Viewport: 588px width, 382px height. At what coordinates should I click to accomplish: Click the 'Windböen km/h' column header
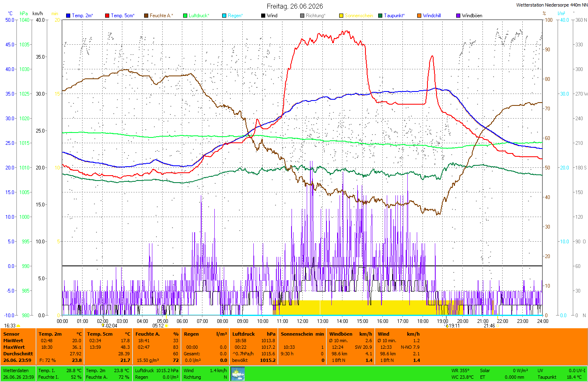(x=351, y=334)
